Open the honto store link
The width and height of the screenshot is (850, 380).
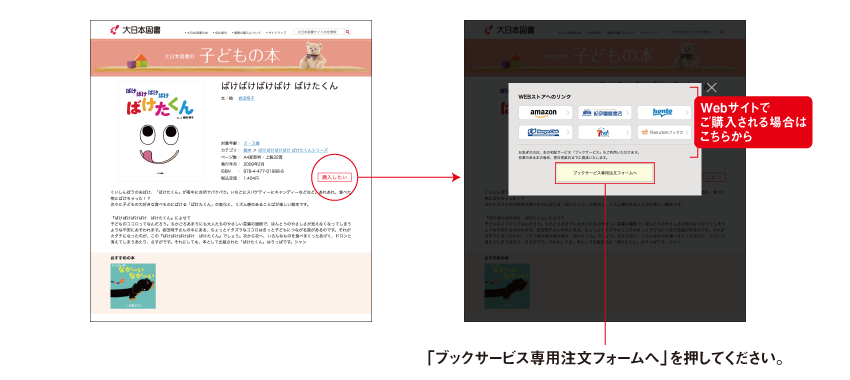664,113
